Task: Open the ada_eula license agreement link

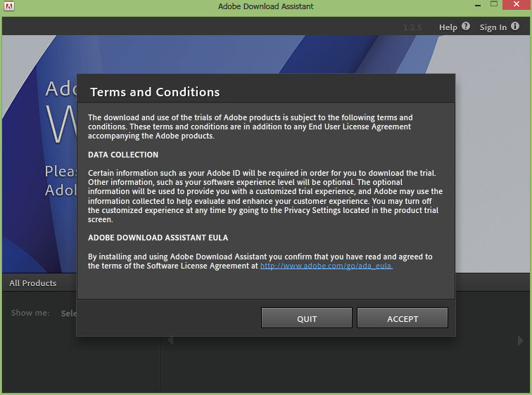Action: [x=327, y=266]
